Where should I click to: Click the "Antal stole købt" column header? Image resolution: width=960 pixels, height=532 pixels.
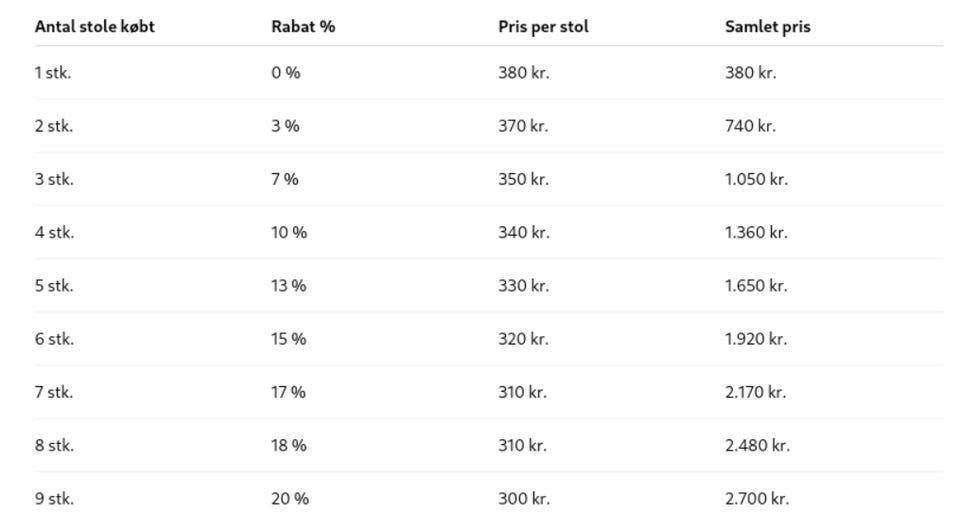94,27
